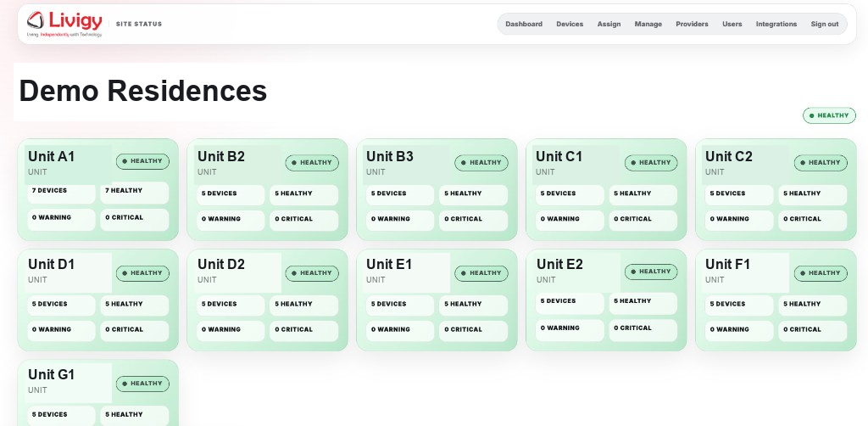Open the Unit B3 card title
Viewport: 868px width, 426px height.
click(390, 157)
